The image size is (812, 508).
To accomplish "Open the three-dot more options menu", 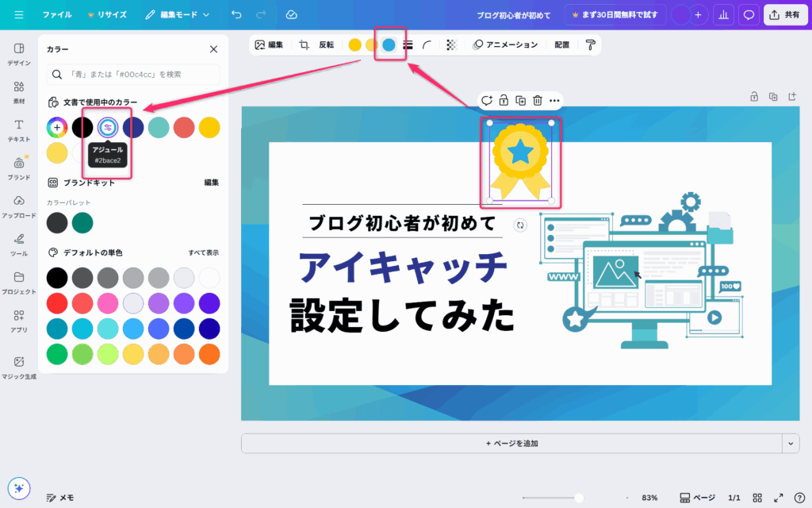I will click(x=555, y=100).
